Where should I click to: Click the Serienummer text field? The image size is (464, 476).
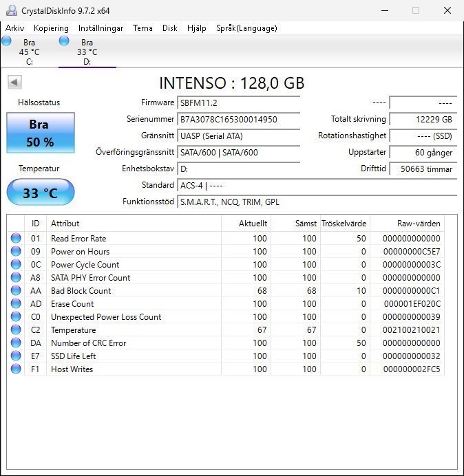[x=239, y=120]
